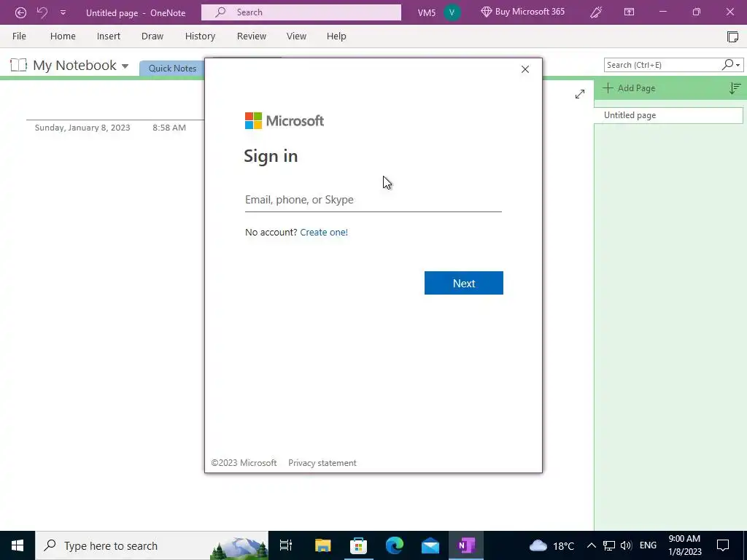The width and height of the screenshot is (747, 560).
Task: Click the OneNote back arrow icon
Action: click(x=20, y=12)
